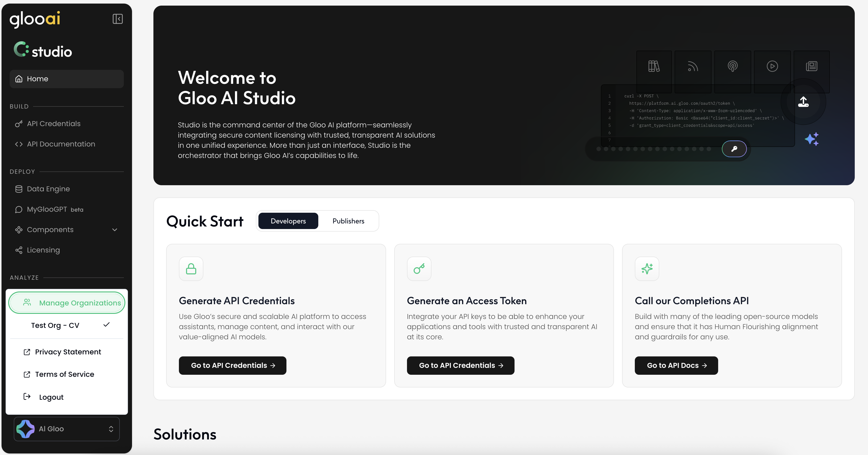Image resolution: width=868 pixels, height=455 pixels.
Task: Click the MyGlooGPT chat bubble icon
Action: (x=19, y=209)
